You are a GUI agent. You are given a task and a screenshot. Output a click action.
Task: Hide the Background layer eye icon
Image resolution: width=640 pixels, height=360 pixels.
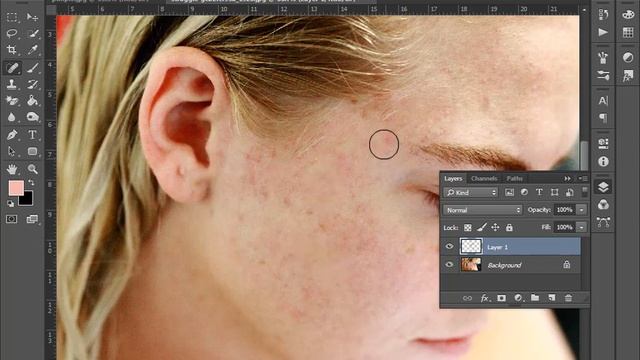tap(449, 264)
